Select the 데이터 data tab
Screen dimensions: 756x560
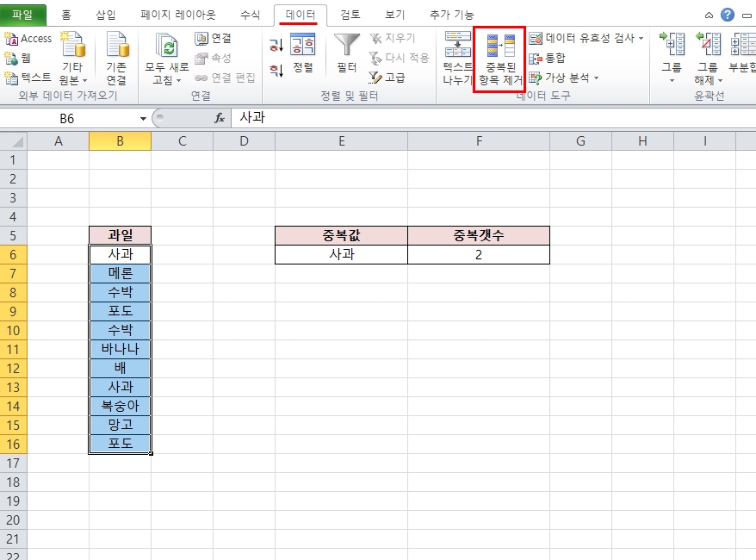pos(301,15)
